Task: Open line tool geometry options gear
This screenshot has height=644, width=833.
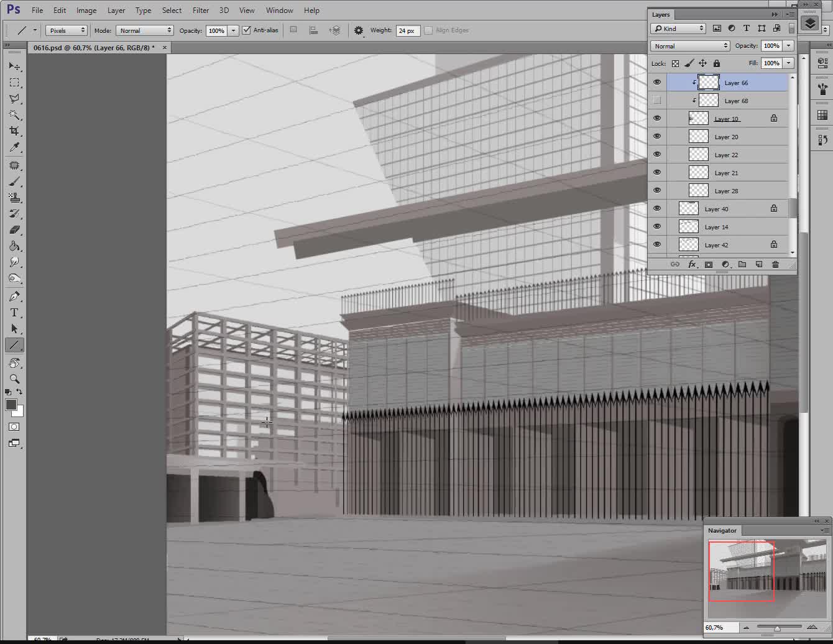Action: (x=359, y=30)
